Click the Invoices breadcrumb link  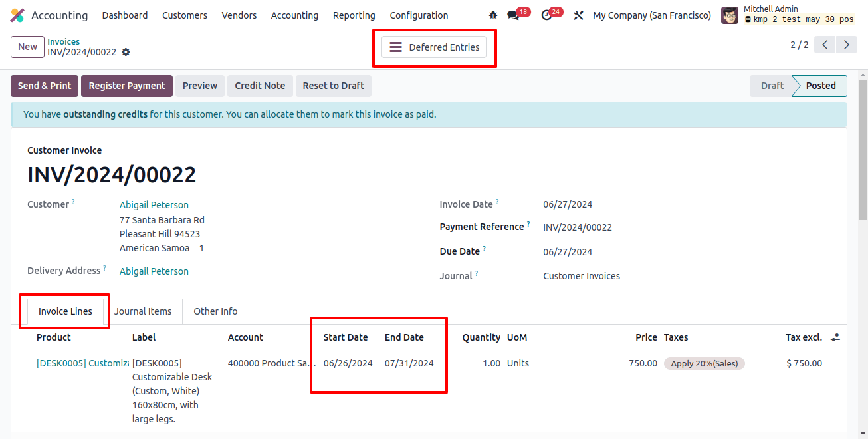pos(63,41)
